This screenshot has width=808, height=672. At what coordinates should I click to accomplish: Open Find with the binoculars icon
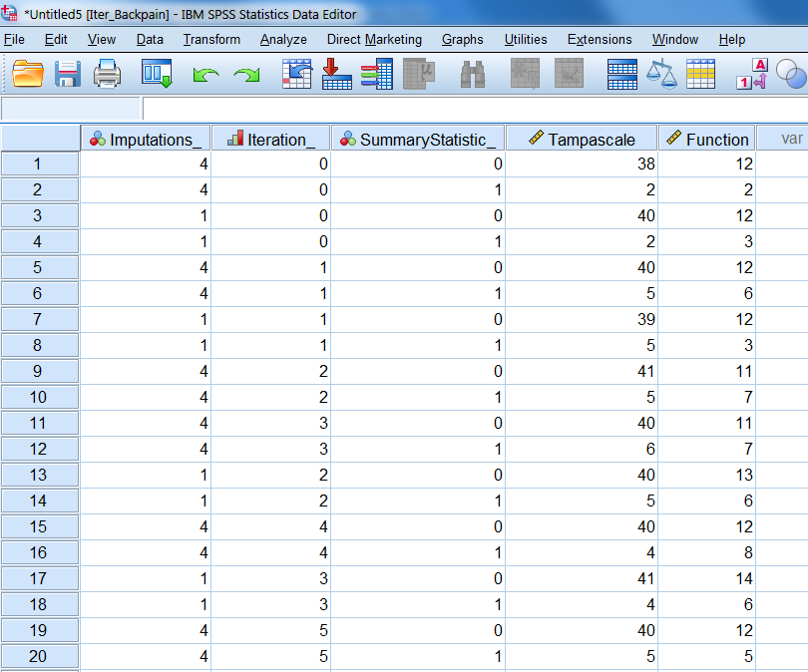tap(471, 74)
